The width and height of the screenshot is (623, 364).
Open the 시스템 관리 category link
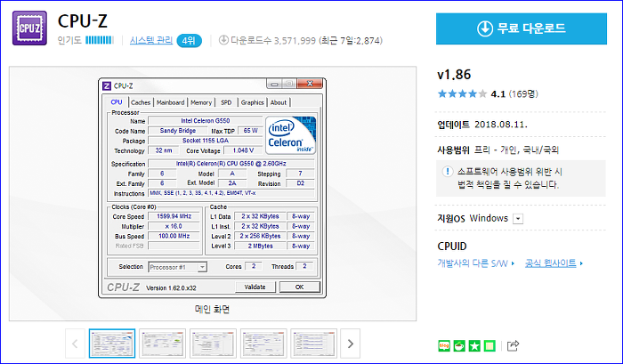click(151, 40)
